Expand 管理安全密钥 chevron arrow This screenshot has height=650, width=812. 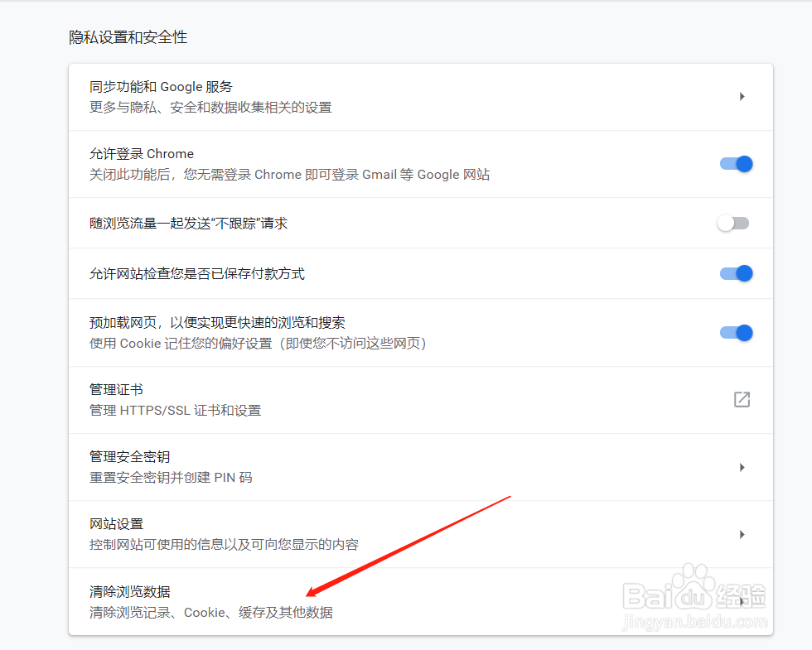742,467
